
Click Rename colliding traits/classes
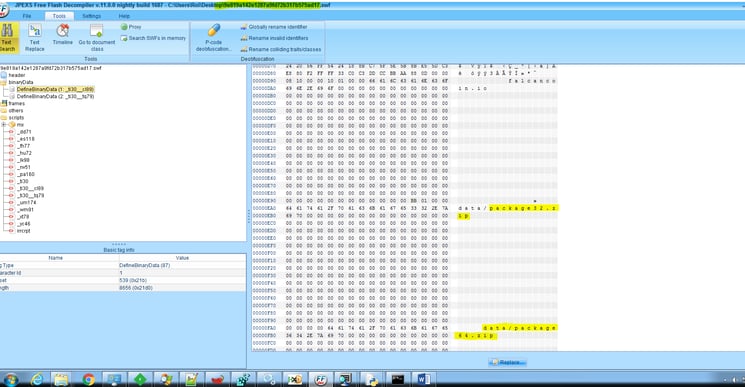point(281,49)
